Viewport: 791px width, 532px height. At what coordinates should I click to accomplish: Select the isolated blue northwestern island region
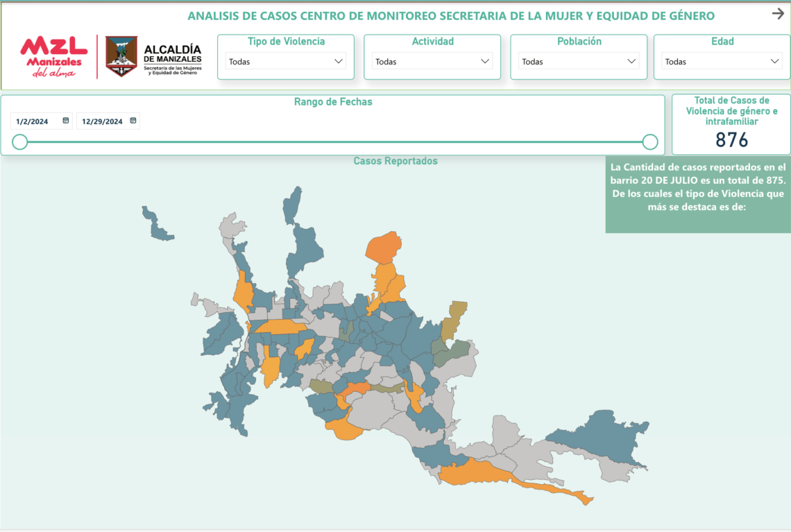click(x=158, y=225)
